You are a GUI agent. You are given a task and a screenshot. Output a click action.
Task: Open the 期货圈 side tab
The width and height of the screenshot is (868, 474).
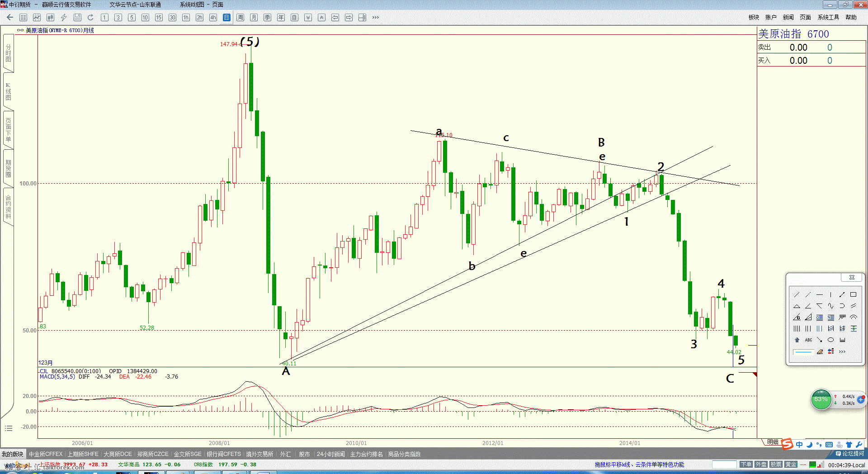pos(8,168)
